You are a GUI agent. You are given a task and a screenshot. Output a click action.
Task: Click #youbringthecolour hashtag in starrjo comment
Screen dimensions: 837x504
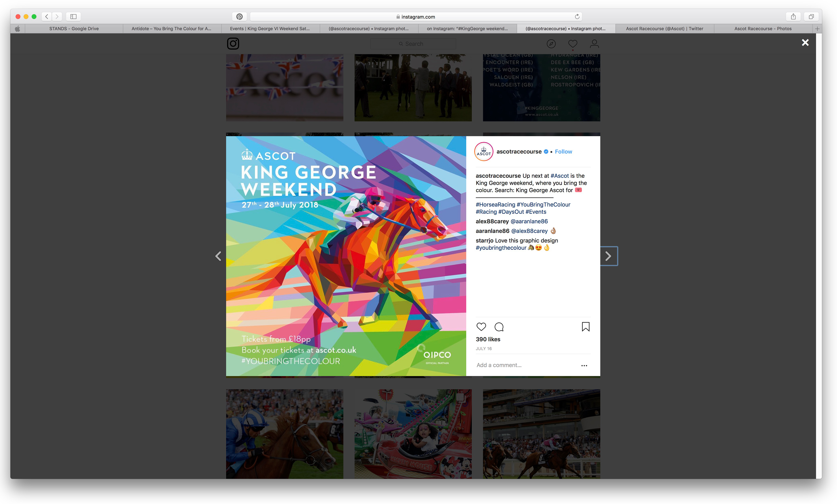click(501, 248)
